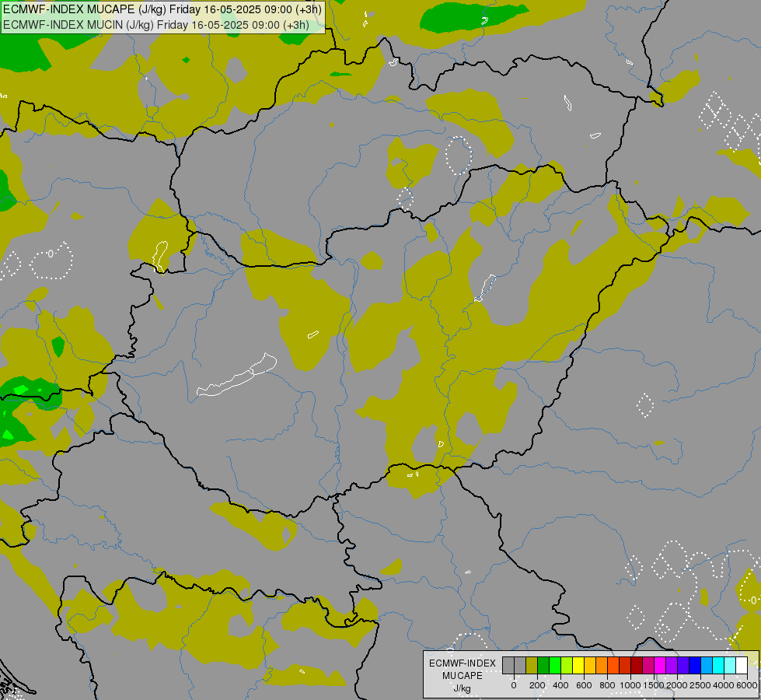Pick the bright magenta legend swatch

click(x=661, y=665)
